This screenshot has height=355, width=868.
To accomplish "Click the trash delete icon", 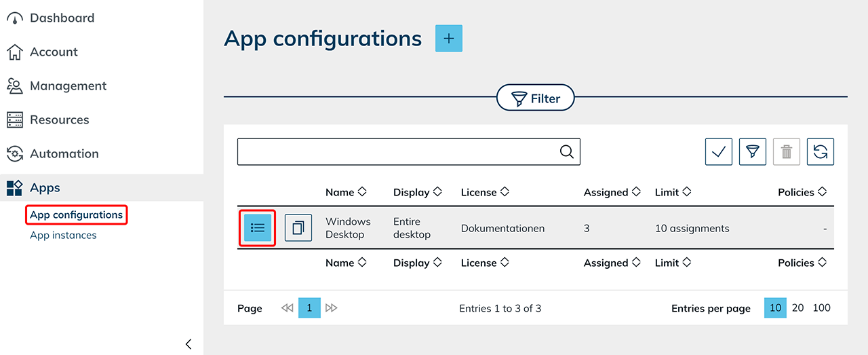I will (x=786, y=152).
